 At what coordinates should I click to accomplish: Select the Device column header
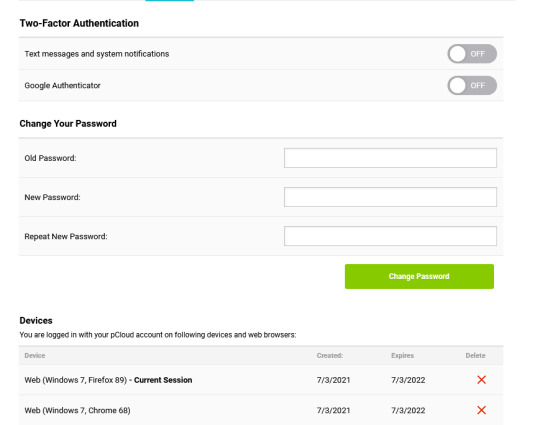35,355
